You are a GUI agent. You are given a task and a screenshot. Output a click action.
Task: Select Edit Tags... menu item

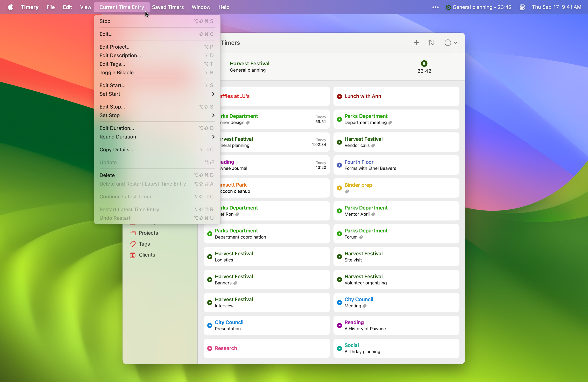pyautogui.click(x=157, y=64)
